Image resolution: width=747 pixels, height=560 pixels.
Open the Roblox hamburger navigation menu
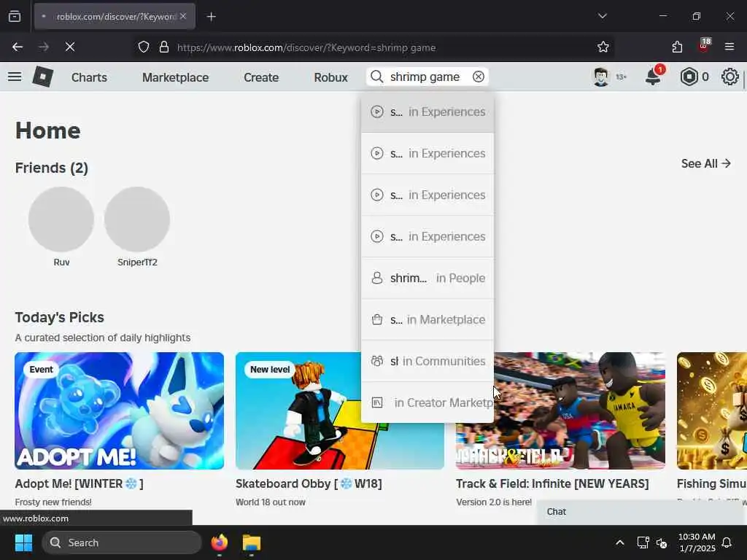point(15,77)
